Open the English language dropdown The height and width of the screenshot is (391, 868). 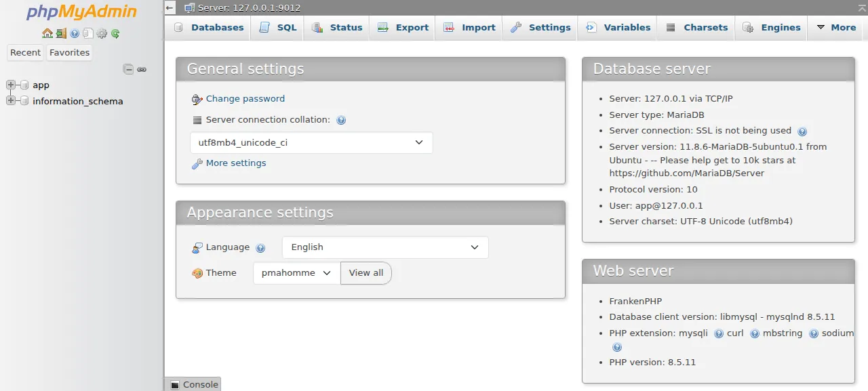(x=385, y=247)
